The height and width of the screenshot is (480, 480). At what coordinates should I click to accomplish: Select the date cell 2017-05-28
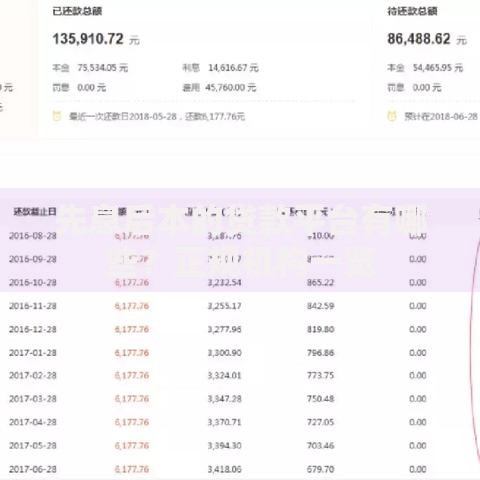pos(33,445)
